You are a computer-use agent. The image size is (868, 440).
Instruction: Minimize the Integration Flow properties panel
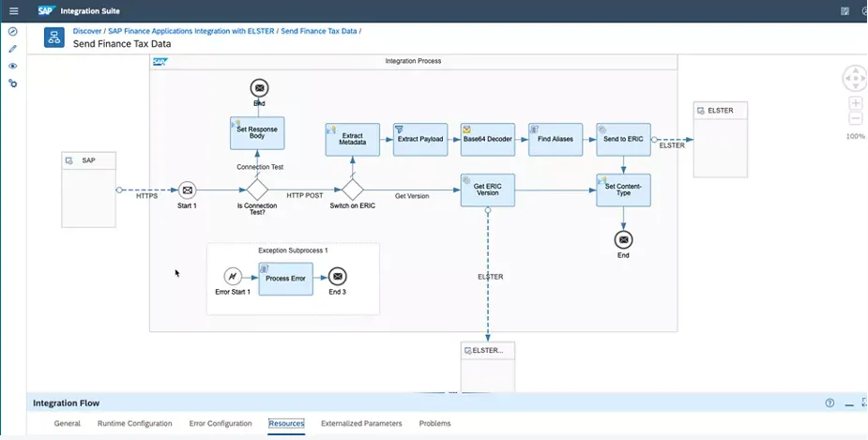click(x=849, y=403)
